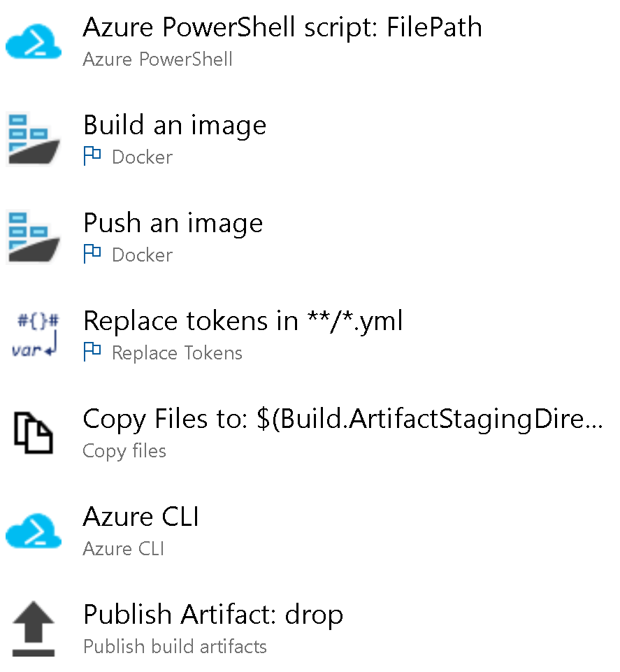Click the Azure CLI cloud icon
Image resolution: width=620 pixels, height=672 pixels.
(33, 532)
